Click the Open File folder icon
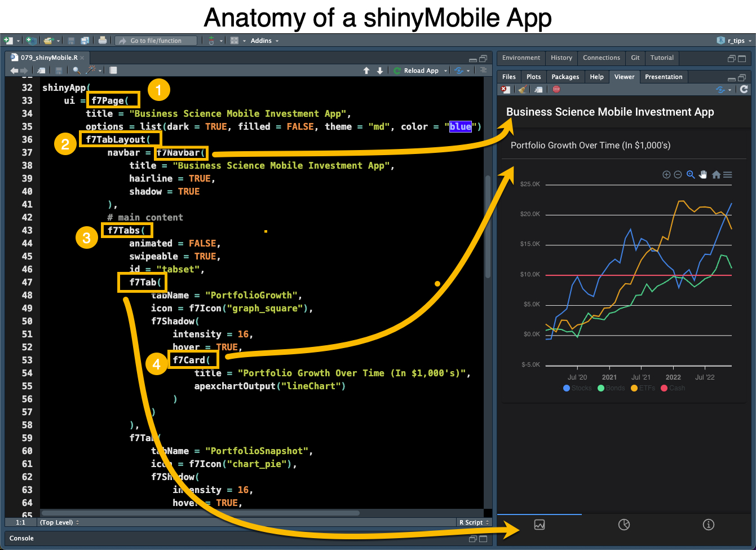 [x=48, y=41]
